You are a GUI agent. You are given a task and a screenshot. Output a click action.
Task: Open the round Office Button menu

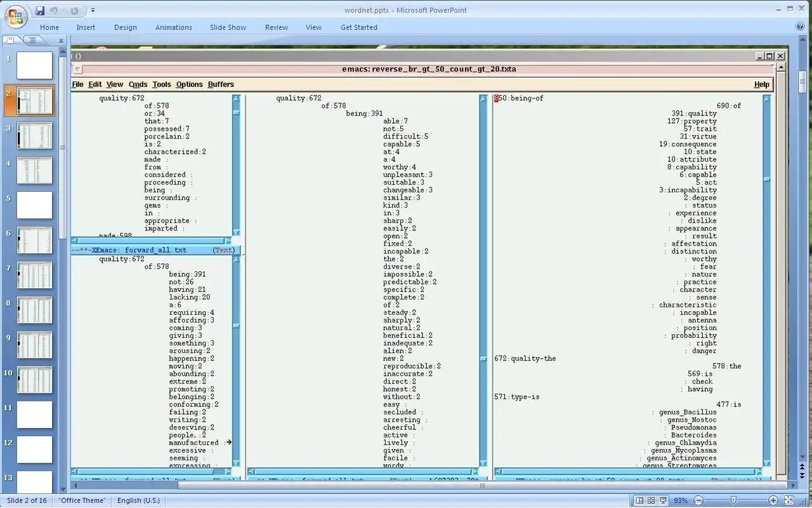[x=15, y=16]
